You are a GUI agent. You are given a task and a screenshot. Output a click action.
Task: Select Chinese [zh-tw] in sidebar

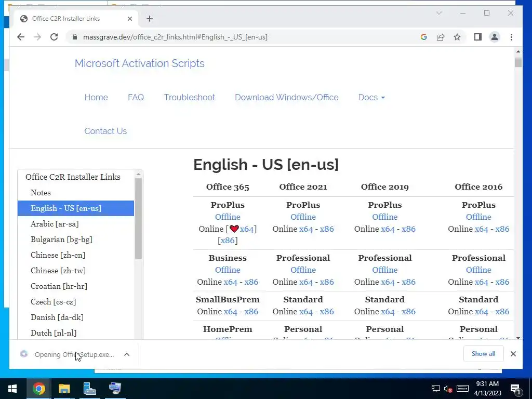[58, 271]
